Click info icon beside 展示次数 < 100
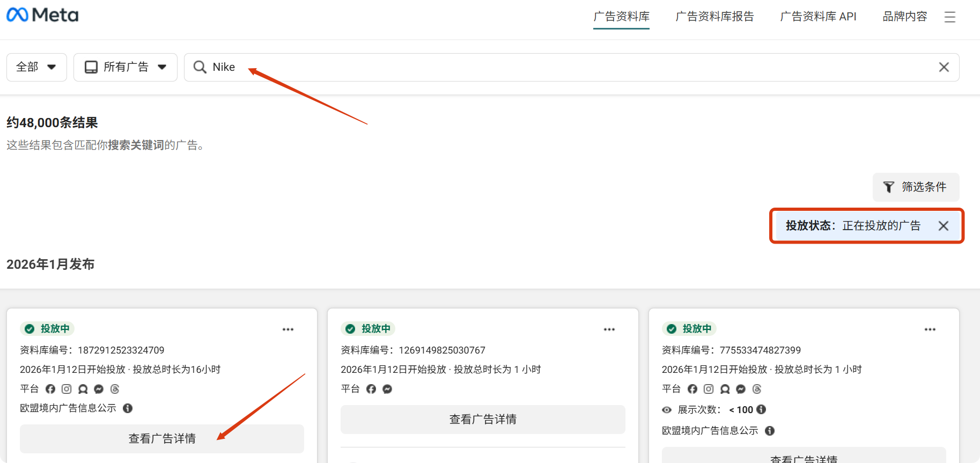 (761, 409)
